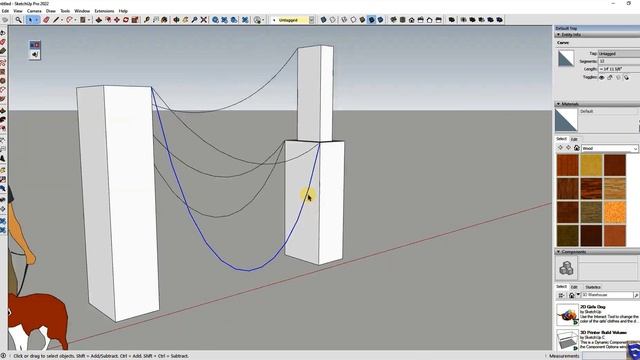Select the Rotate tool in toolbar

[x=126, y=20]
